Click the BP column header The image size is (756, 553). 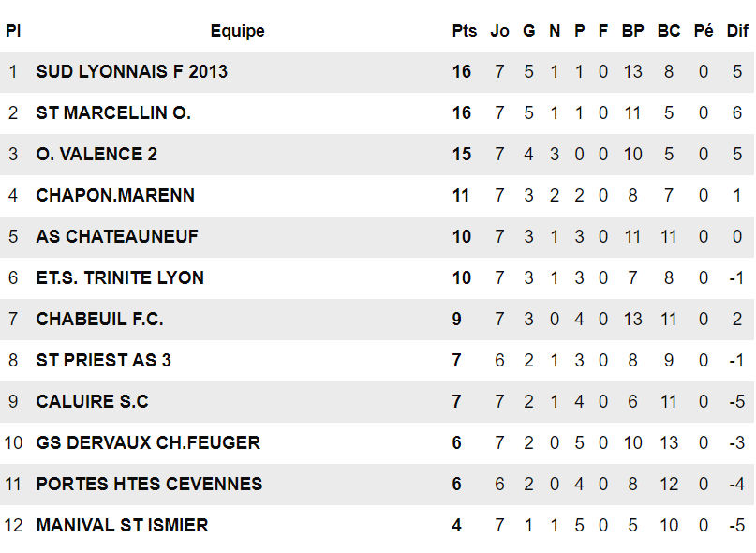click(x=633, y=31)
